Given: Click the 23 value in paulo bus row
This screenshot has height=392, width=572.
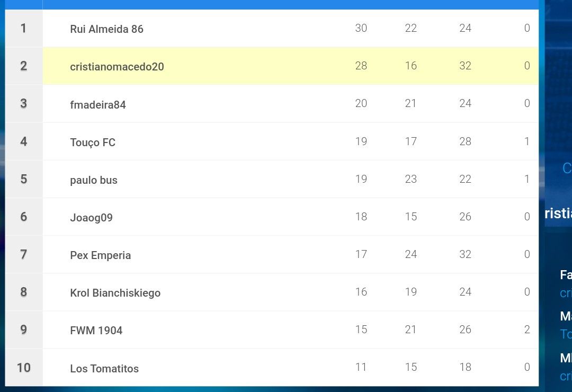Looking at the screenshot, I should point(411,179).
